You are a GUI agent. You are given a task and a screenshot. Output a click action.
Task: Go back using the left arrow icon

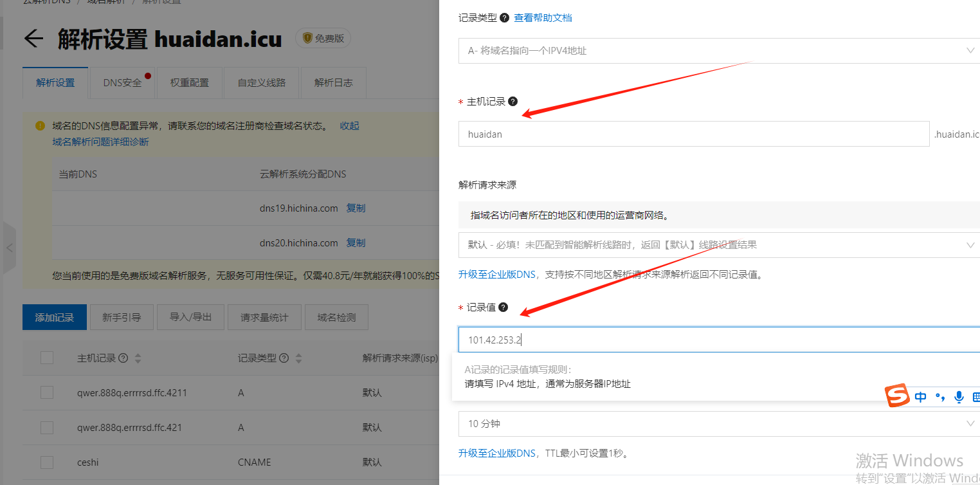(x=33, y=39)
